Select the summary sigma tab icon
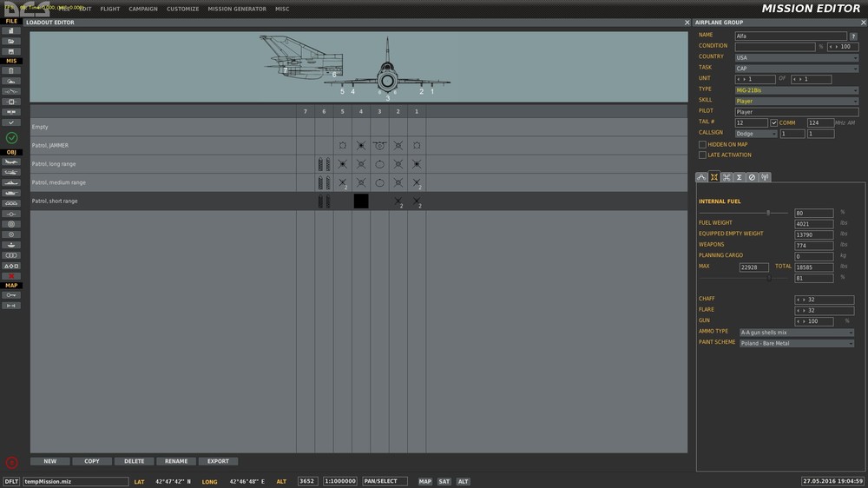The image size is (868, 488). pyautogui.click(x=739, y=177)
